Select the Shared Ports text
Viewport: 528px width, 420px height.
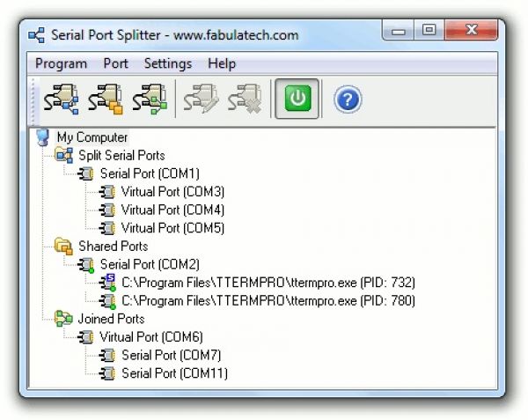point(114,247)
